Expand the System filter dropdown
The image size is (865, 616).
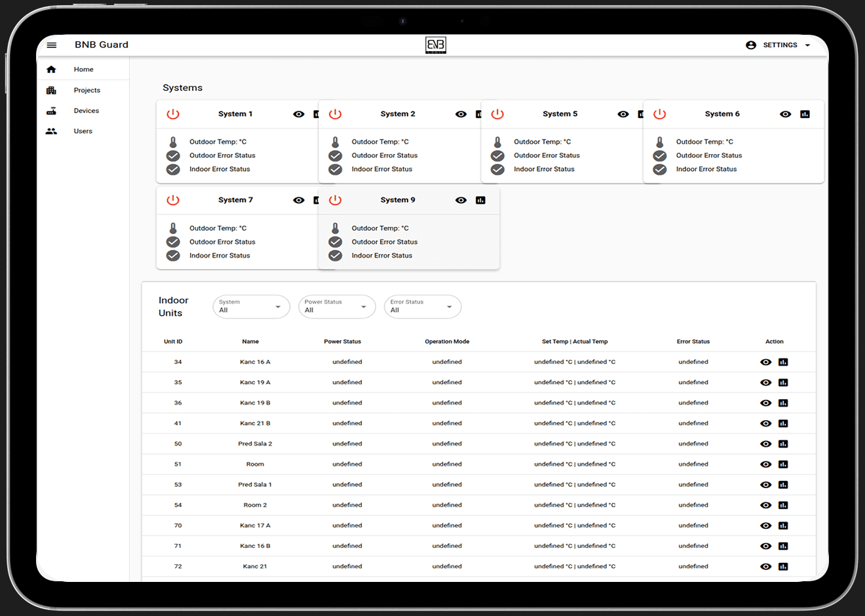coord(252,307)
